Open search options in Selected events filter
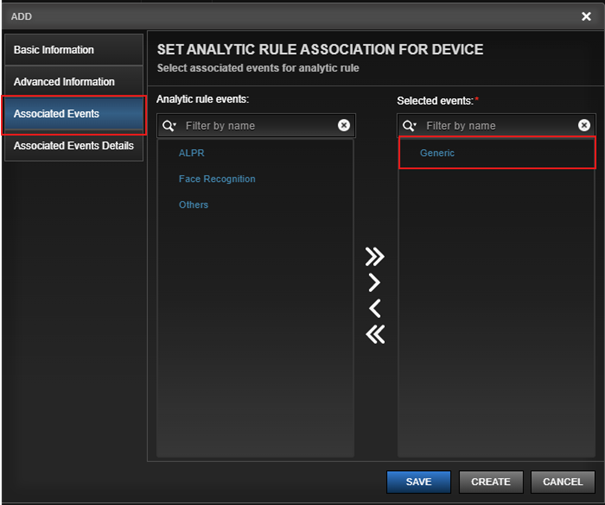The image size is (605, 505). pos(409,126)
